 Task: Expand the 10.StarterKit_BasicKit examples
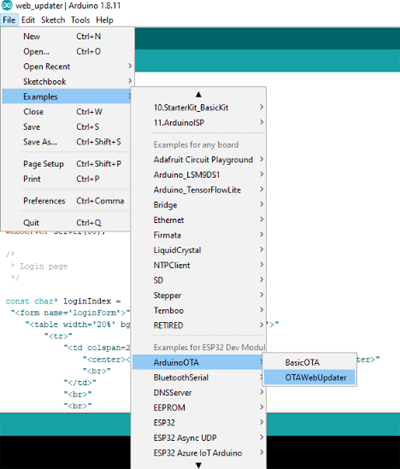(199, 107)
